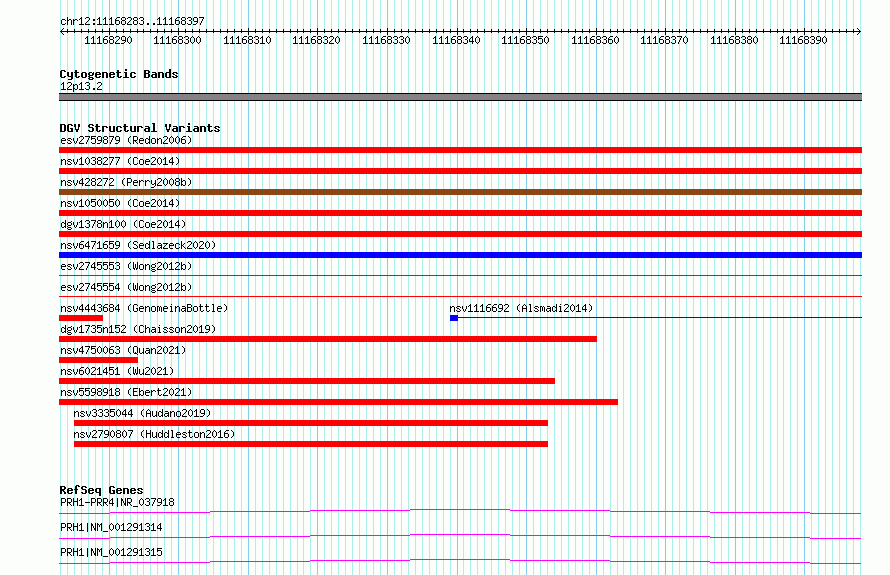Open nsv2790807 (Huddleston2016) label

(x=154, y=434)
